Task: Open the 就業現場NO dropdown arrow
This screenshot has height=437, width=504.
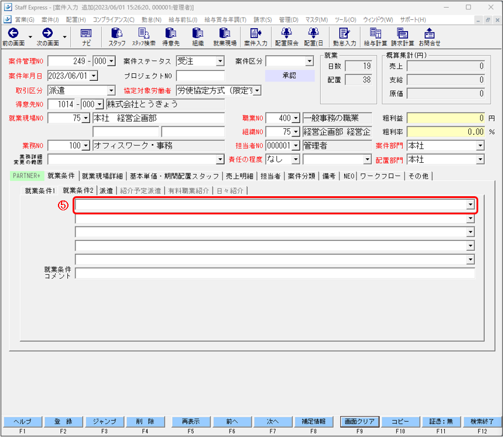Action: click(x=85, y=118)
